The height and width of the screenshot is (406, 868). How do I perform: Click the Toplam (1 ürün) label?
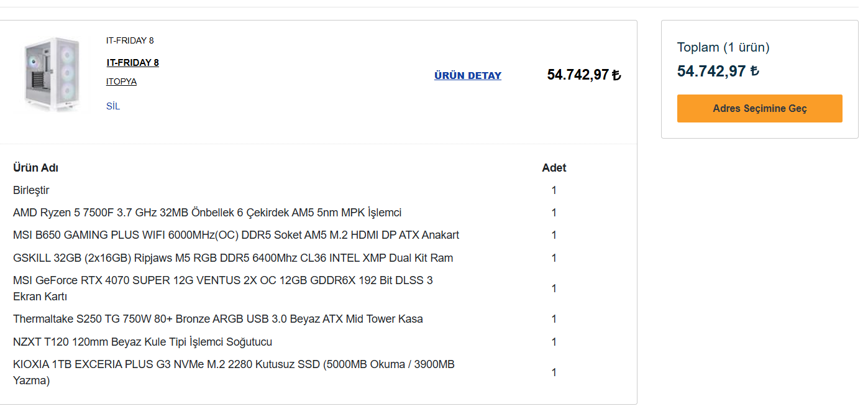point(723,47)
